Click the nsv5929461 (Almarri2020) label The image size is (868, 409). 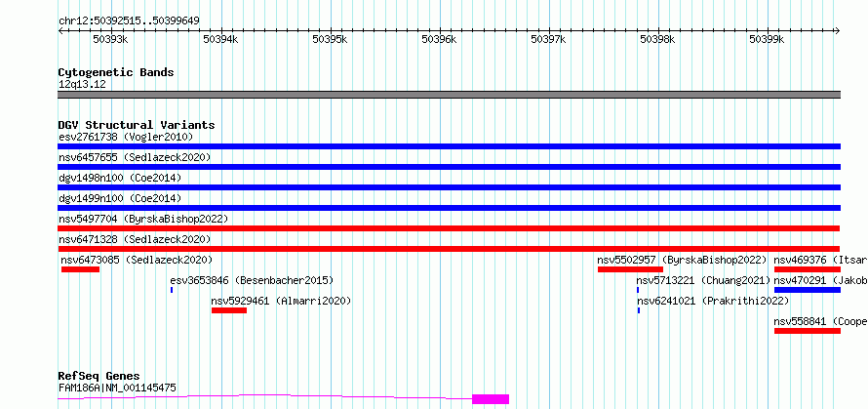click(281, 301)
